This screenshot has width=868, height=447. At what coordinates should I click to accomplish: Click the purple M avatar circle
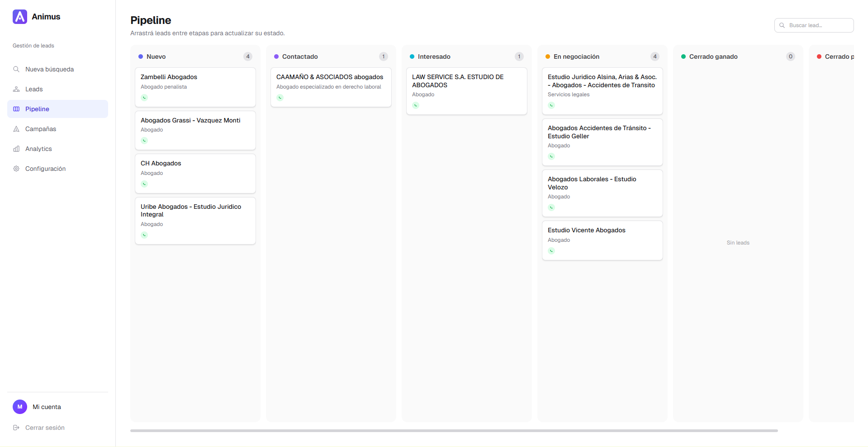click(x=20, y=407)
